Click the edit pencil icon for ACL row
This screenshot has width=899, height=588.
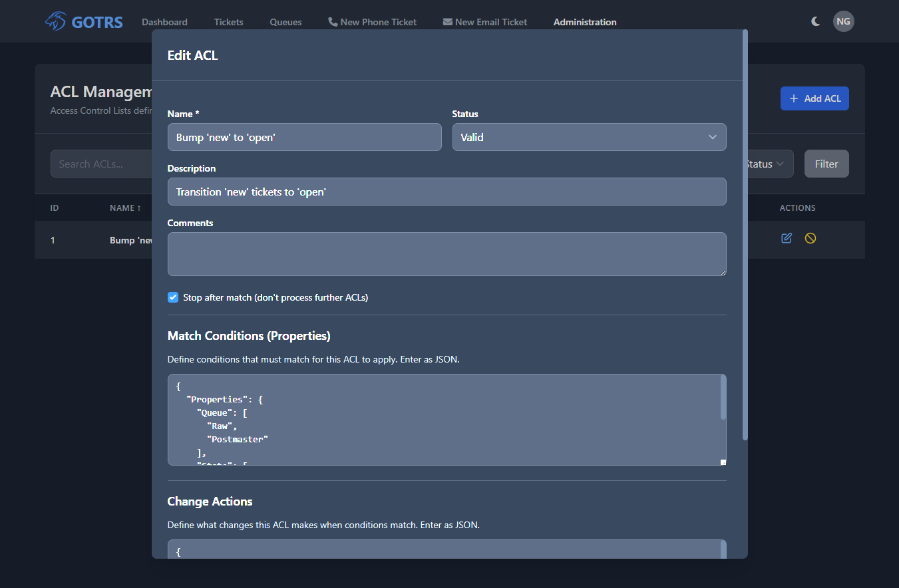[787, 238]
